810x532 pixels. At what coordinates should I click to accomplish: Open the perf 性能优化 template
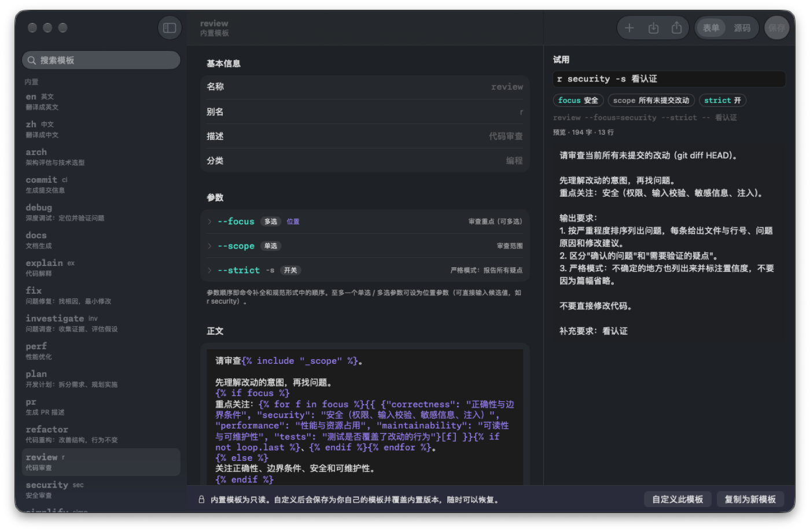pos(101,351)
